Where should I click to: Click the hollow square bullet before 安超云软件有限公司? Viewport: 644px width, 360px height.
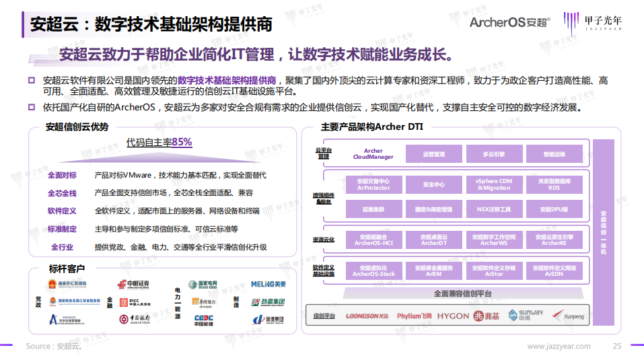[x=32, y=81]
